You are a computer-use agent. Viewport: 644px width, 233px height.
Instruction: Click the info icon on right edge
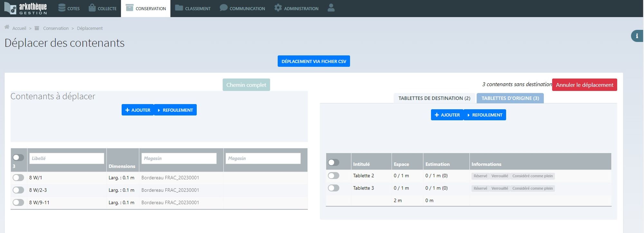(x=637, y=36)
